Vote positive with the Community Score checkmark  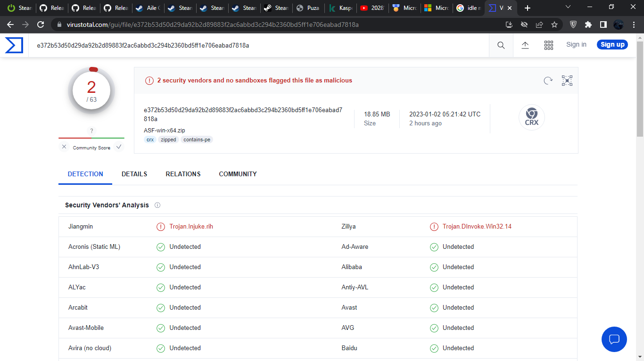coord(119,147)
